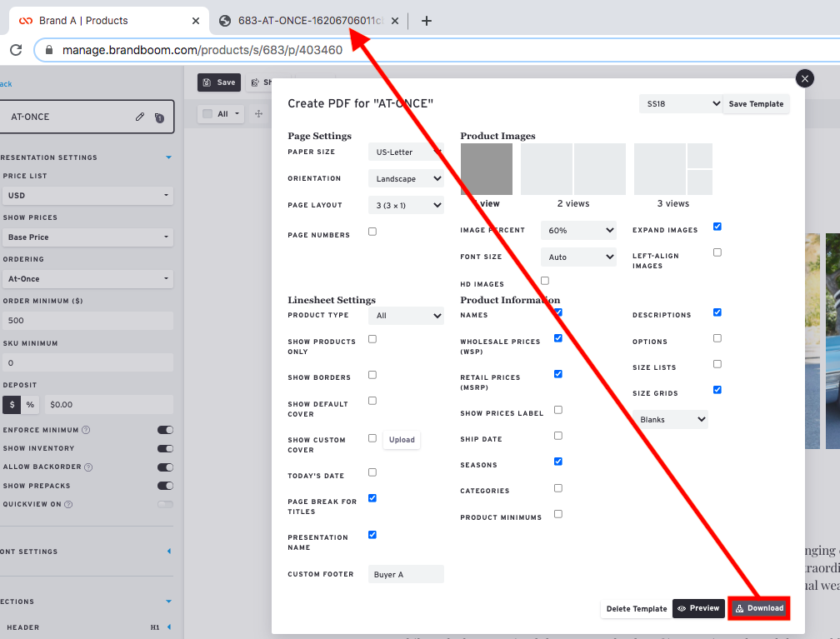Open the Paper Size dropdown
This screenshot has width=840, height=639.
coord(406,152)
